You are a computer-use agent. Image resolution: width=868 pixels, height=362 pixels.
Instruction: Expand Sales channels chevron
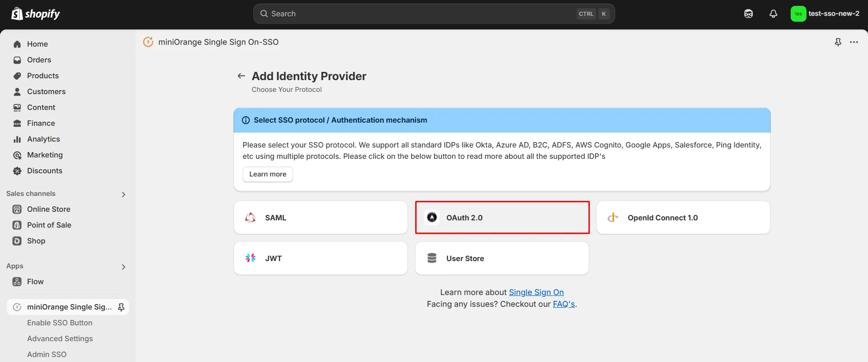(x=123, y=195)
